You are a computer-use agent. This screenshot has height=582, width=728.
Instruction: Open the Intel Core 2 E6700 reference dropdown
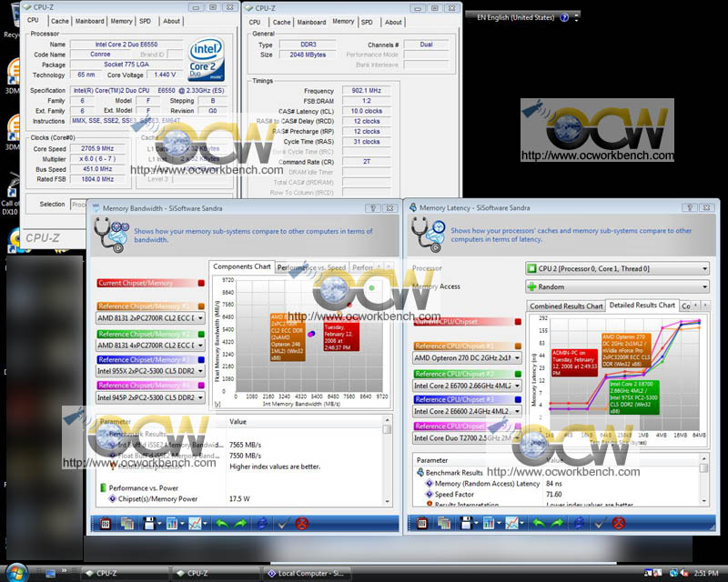467,386
